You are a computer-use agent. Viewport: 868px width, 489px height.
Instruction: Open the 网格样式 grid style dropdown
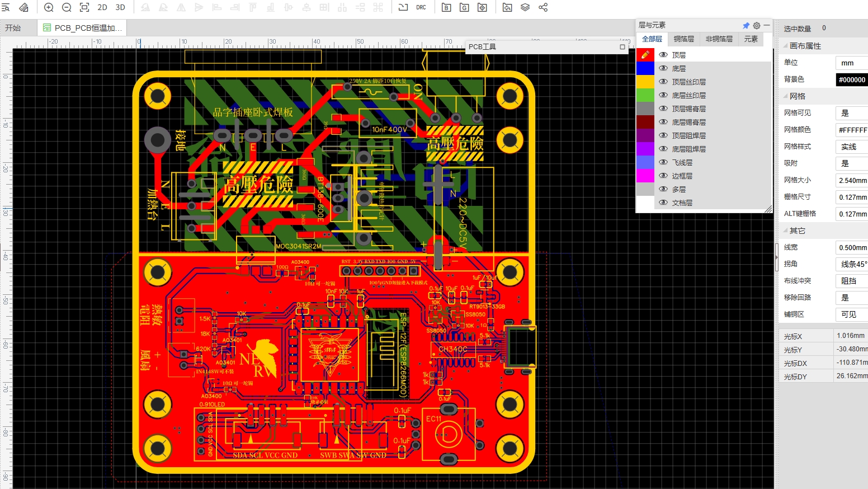pyautogui.click(x=851, y=147)
